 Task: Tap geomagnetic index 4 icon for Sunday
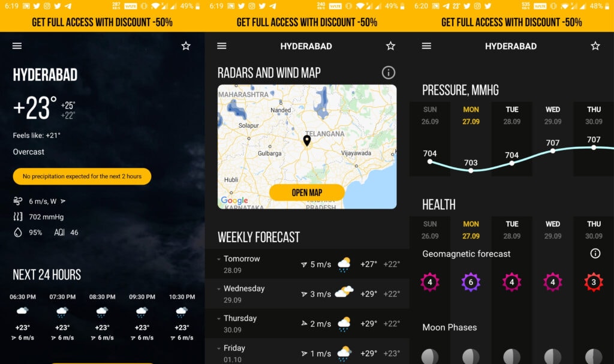(430, 282)
